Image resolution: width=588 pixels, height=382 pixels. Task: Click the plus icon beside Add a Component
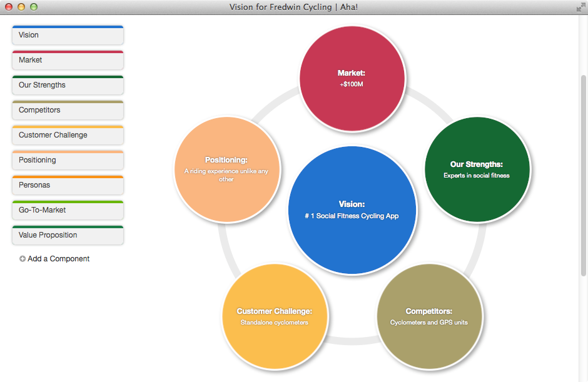point(22,258)
